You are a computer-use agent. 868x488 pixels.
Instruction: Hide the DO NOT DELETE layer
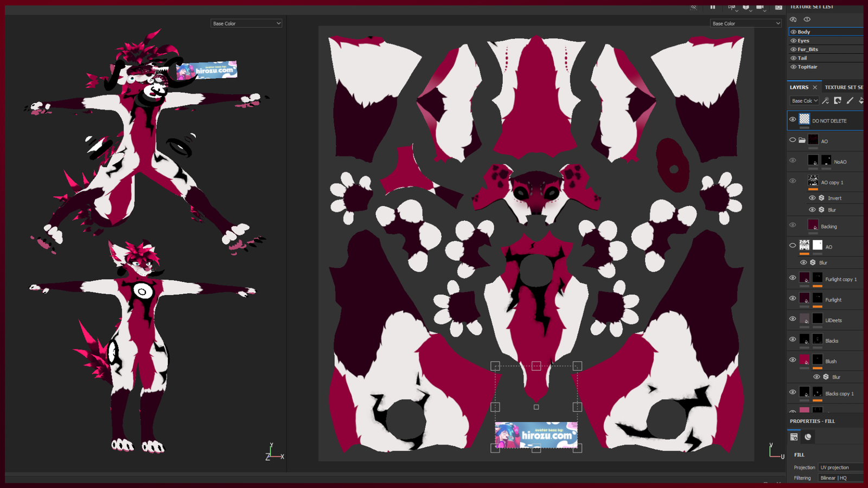pyautogui.click(x=793, y=120)
